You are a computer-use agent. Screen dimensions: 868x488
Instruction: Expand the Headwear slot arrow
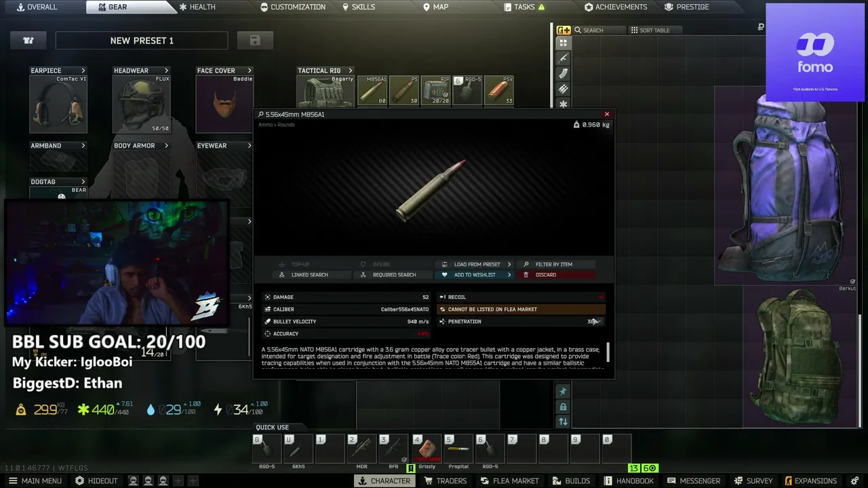coord(166,70)
